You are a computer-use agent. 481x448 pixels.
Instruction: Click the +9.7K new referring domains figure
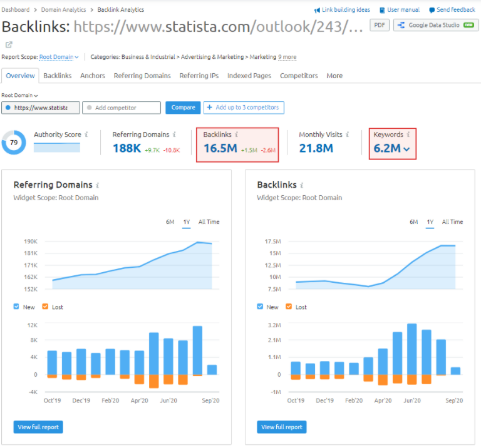(x=152, y=150)
